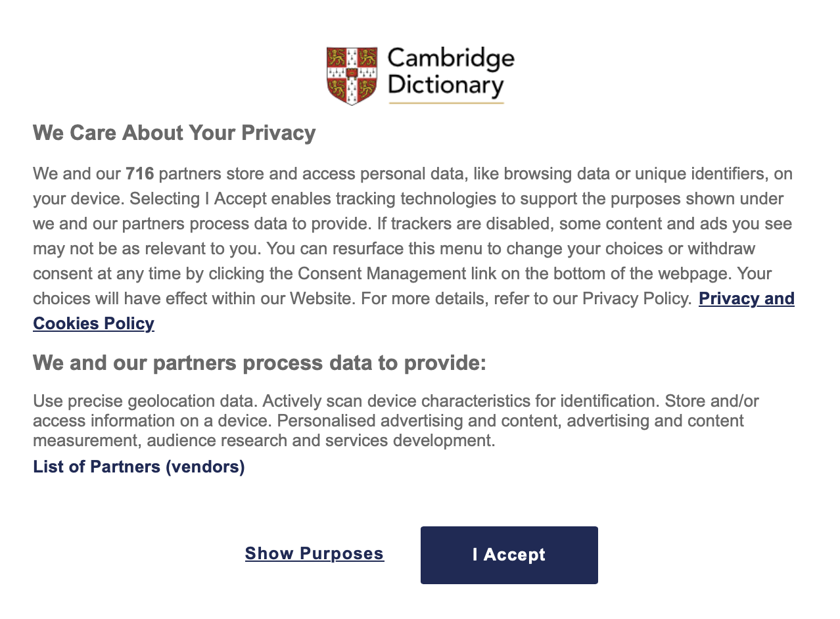Viewport: 840px width, 619px height.
Task: Click the bold 716 partner count
Action: [139, 174]
